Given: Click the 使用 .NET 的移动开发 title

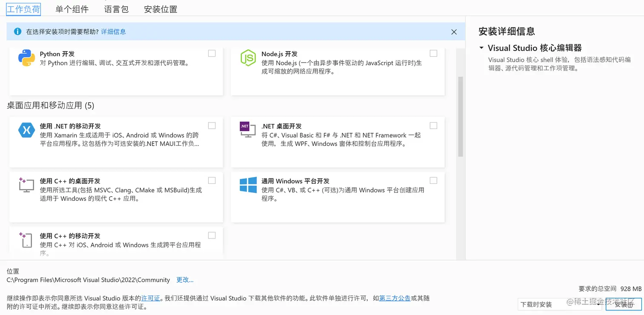Looking at the screenshot, I should [70, 126].
